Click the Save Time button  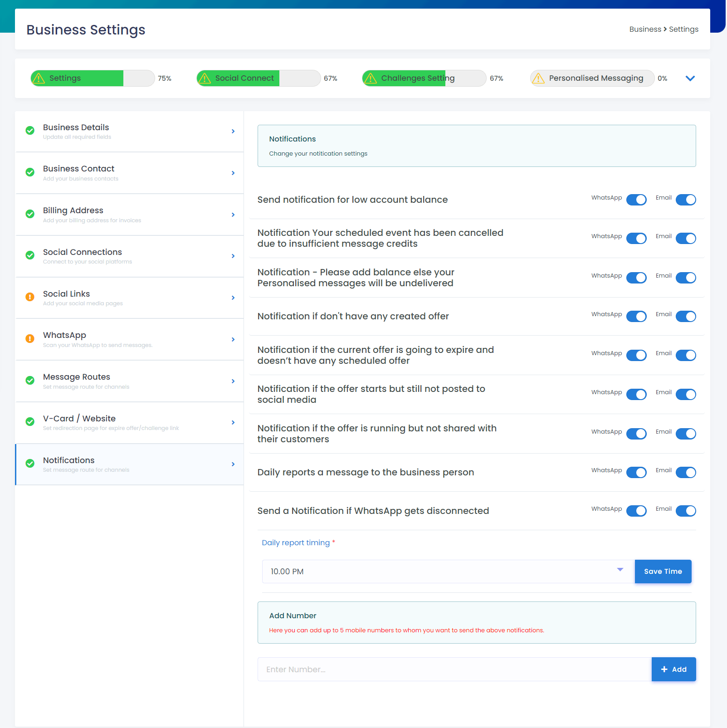663,572
